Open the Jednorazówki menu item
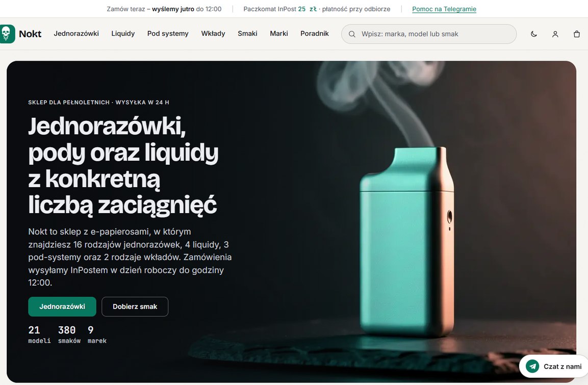Image resolution: width=588 pixels, height=385 pixels. 76,34
